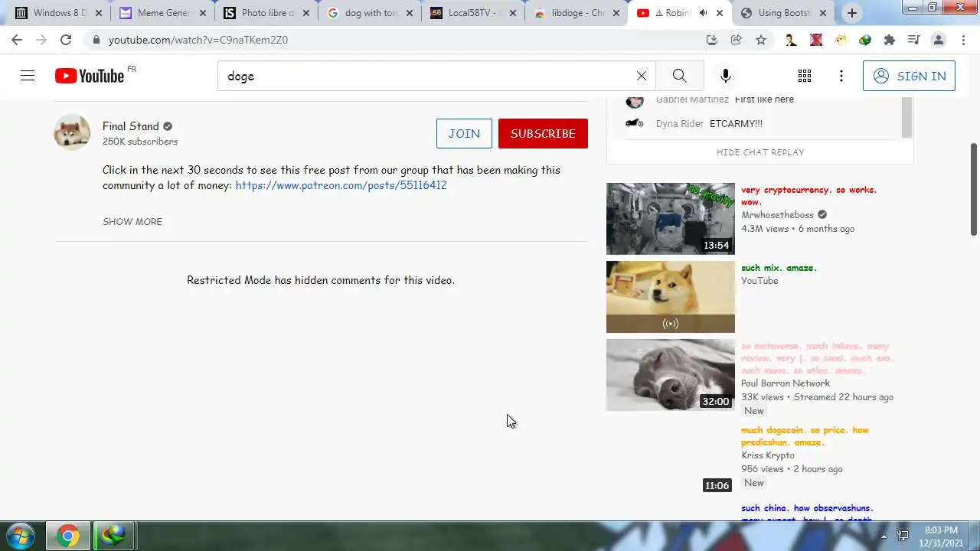
Task: Open the Chrome three-dot menu
Action: pyautogui.click(x=962, y=40)
